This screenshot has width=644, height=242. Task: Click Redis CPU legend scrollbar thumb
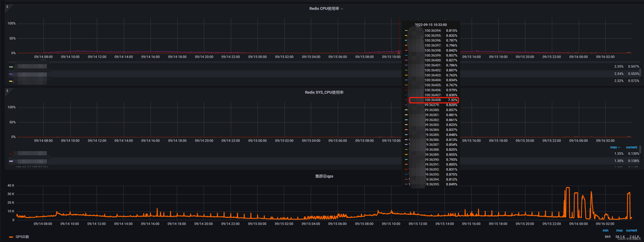click(640, 72)
